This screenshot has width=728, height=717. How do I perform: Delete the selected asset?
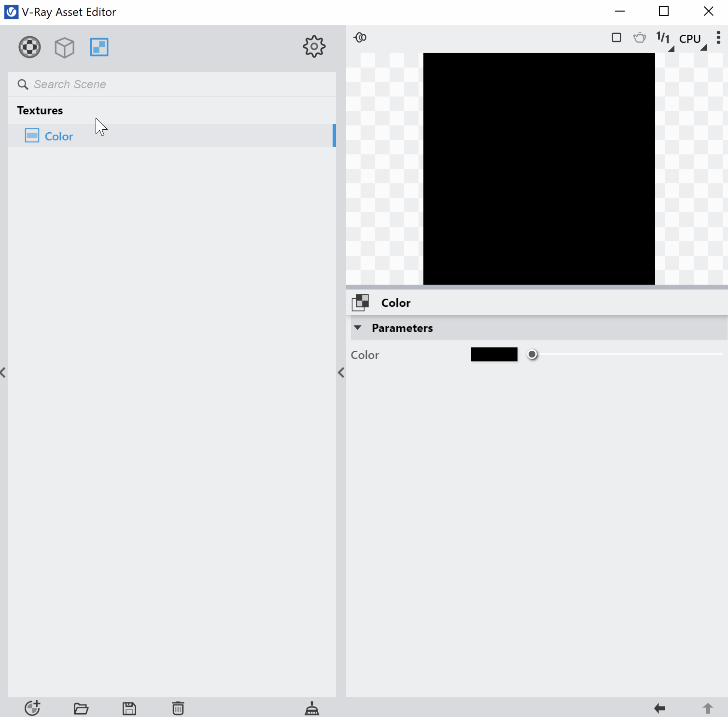click(178, 708)
